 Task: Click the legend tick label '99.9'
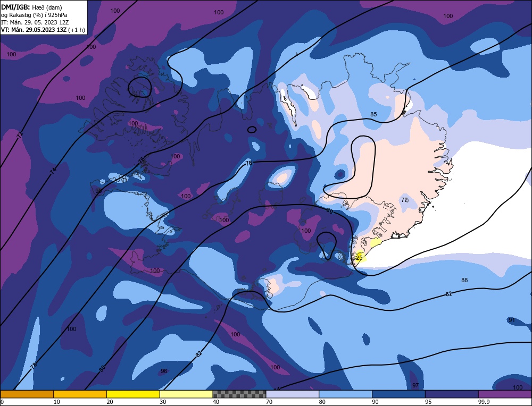tap(484, 402)
